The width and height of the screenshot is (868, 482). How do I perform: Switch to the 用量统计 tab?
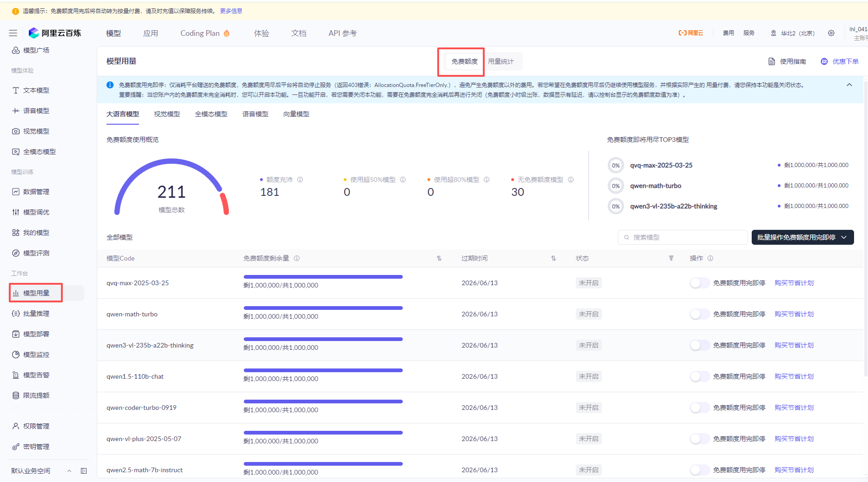point(501,61)
